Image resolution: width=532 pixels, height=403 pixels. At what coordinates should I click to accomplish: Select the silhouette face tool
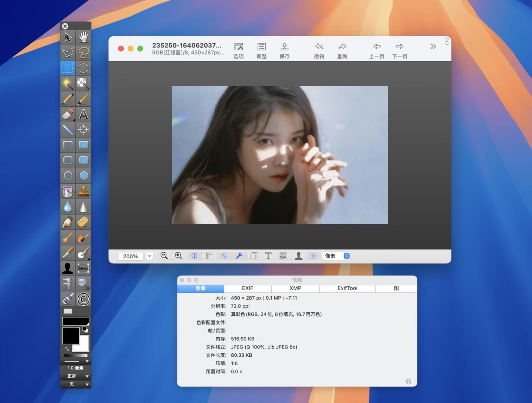[68, 268]
